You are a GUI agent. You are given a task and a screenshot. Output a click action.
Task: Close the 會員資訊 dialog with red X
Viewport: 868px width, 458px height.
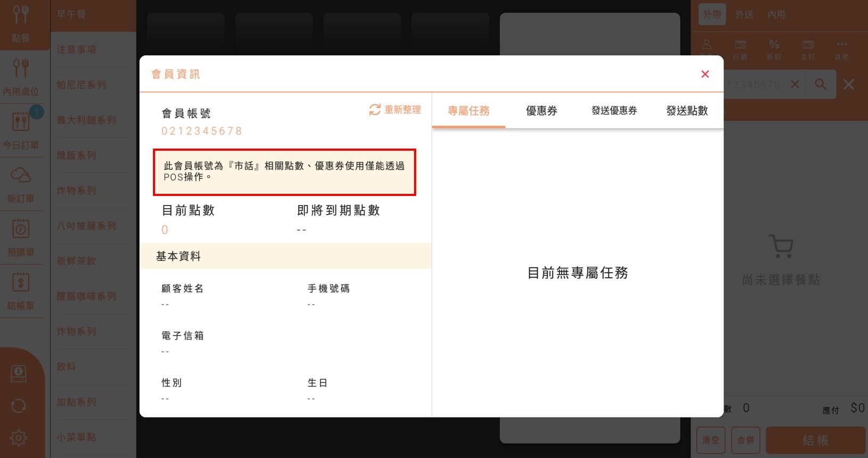click(x=705, y=74)
